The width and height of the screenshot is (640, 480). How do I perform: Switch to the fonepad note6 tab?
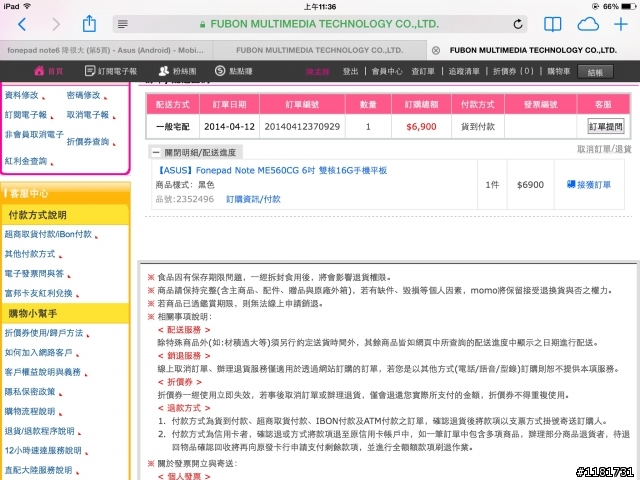[x=106, y=50]
